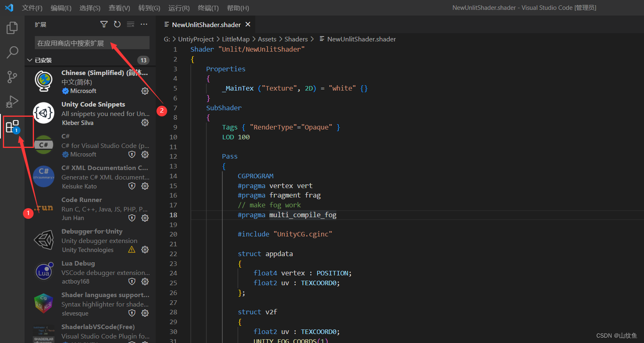Clear extensions search results icon

[x=131, y=25]
